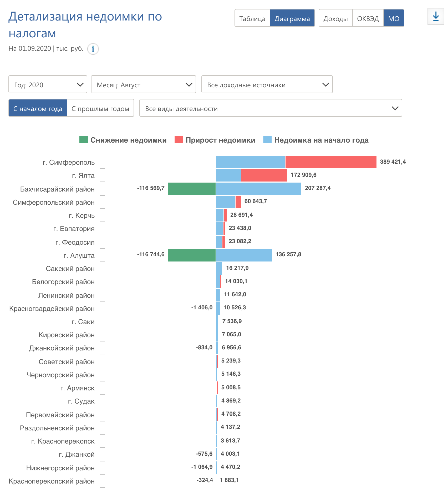Click green bar for Бахчисарайский район
This screenshot has height=493, width=448.
(191, 189)
